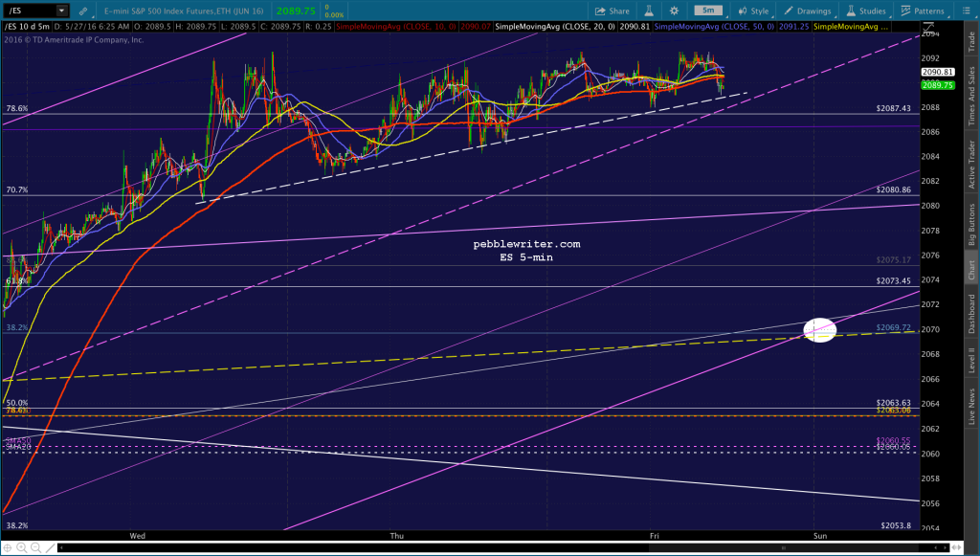
Task: Click the /ES 10 d 5m chart label
Action: [x=28, y=27]
